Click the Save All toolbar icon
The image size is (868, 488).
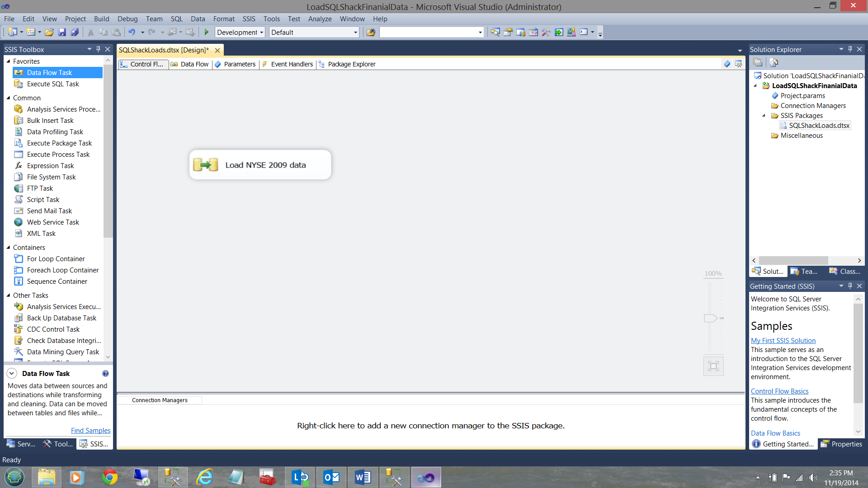75,32
